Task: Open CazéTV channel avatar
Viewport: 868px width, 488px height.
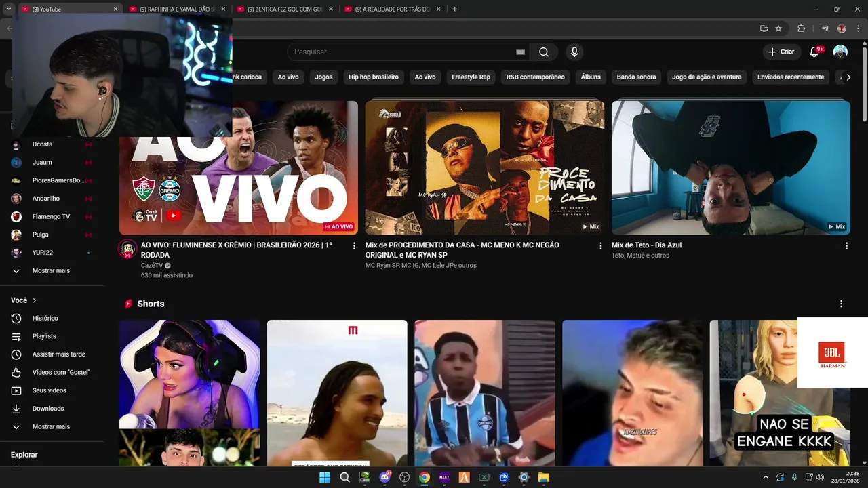Action: click(127, 249)
